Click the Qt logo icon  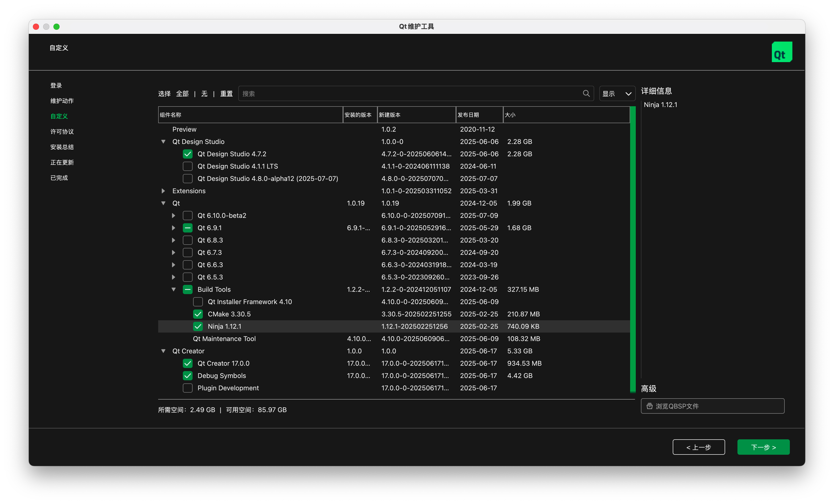pyautogui.click(x=782, y=52)
